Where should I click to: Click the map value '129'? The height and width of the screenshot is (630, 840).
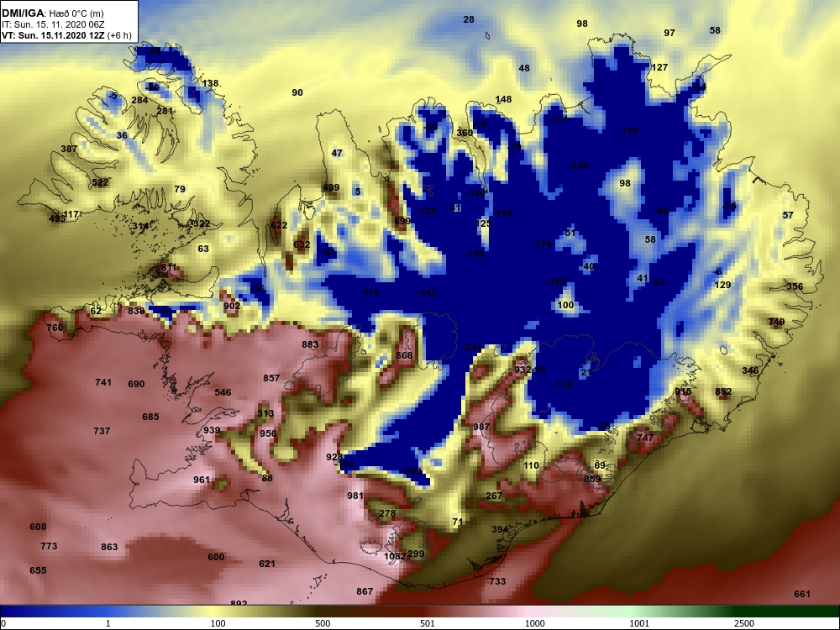[722, 285]
